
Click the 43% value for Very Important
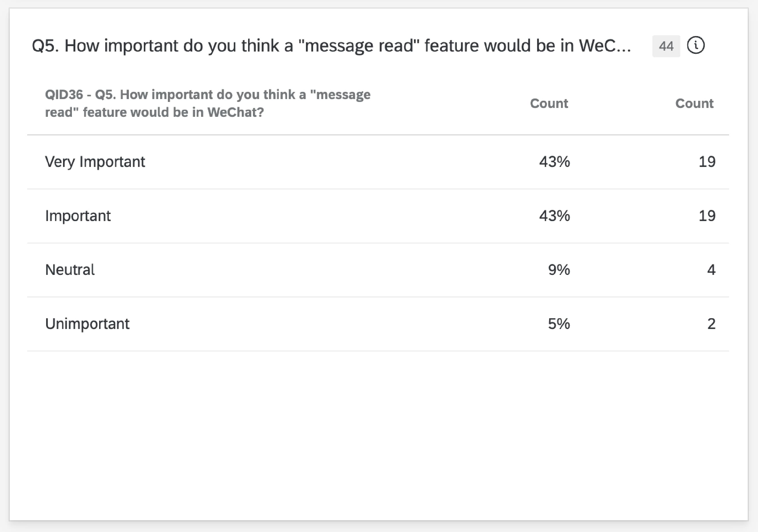tap(554, 162)
